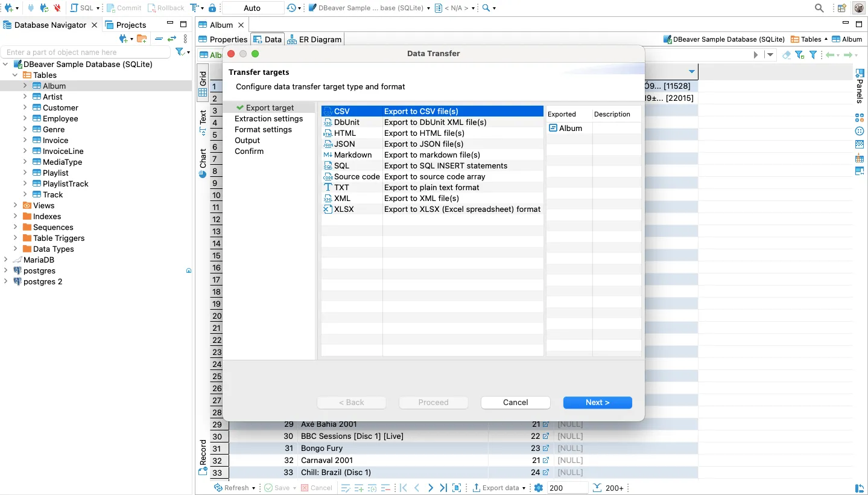Click the row count icon next to 200+
This screenshot has width=868, height=495.
click(597, 488)
